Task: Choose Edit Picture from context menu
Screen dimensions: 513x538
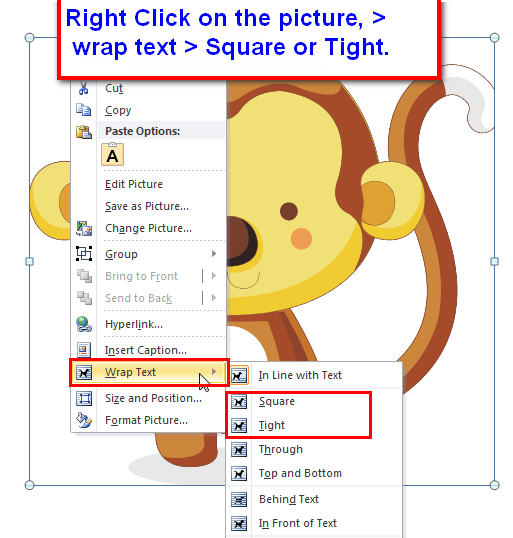Action: [134, 184]
